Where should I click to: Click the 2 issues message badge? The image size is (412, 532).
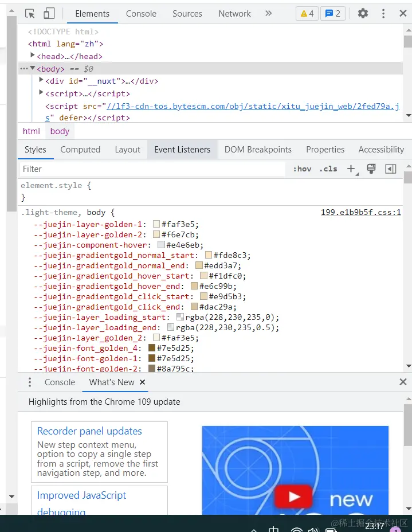coord(333,14)
